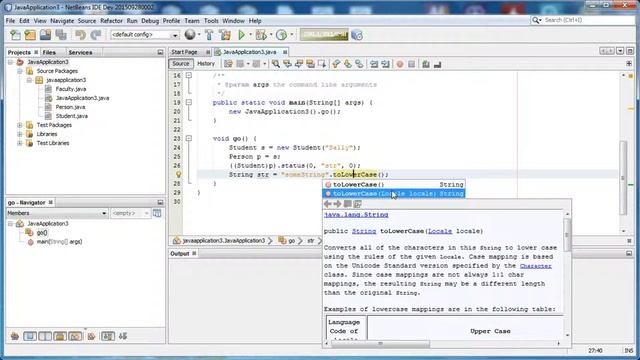Click the Javadoc popup horizontal scrollbar
This screenshot has height=360, width=640.
(380, 344)
